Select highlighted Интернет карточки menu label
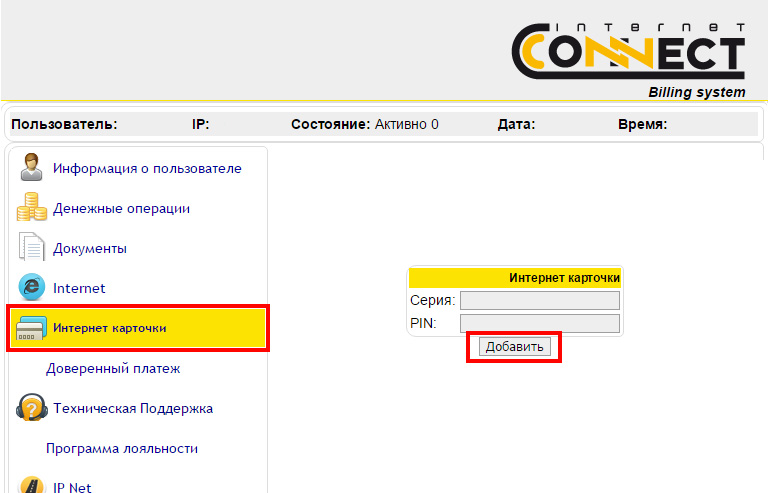The image size is (768, 493). pos(110,328)
